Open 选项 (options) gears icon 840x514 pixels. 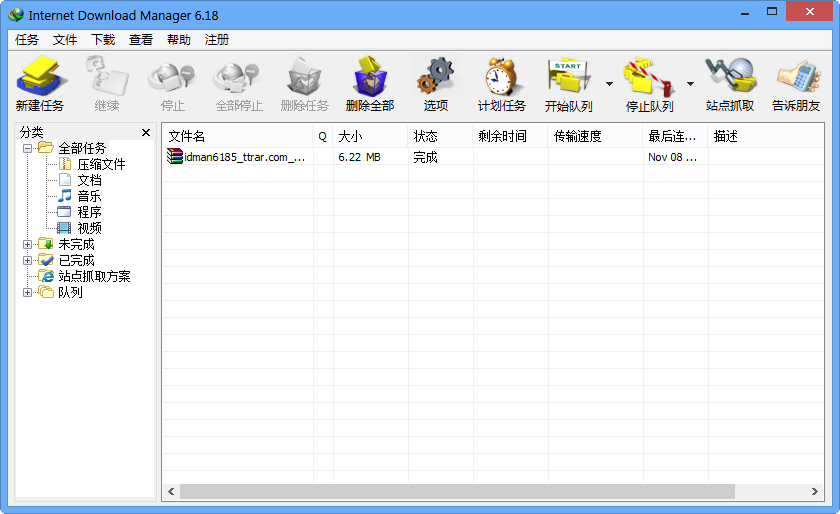(x=436, y=85)
